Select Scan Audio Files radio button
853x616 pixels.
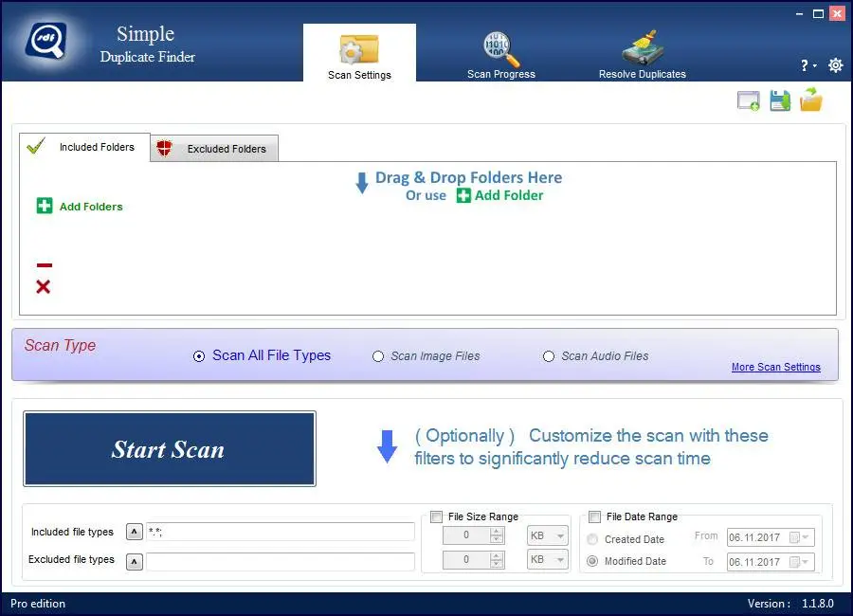549,356
